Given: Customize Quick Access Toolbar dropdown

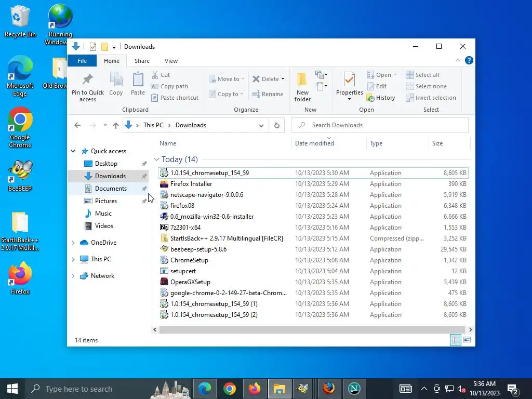Looking at the screenshot, I should (114, 47).
